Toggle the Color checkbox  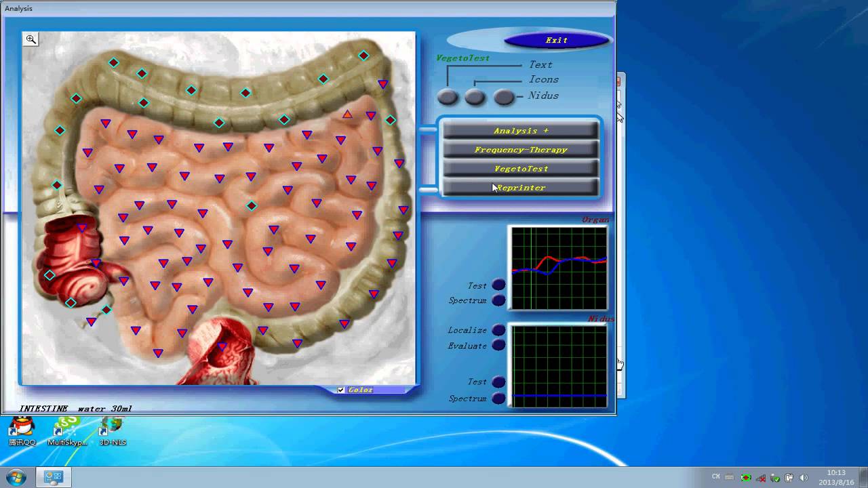click(x=341, y=390)
